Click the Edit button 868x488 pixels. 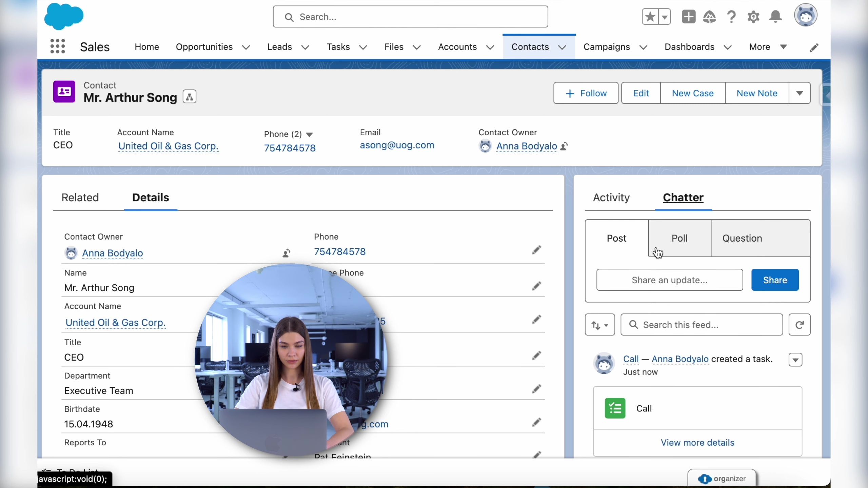click(x=641, y=93)
